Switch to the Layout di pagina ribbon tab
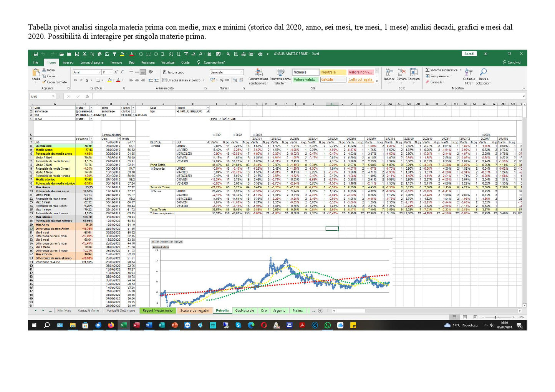Image resolution: width=555 pixels, height=392 pixels. [x=92, y=62]
